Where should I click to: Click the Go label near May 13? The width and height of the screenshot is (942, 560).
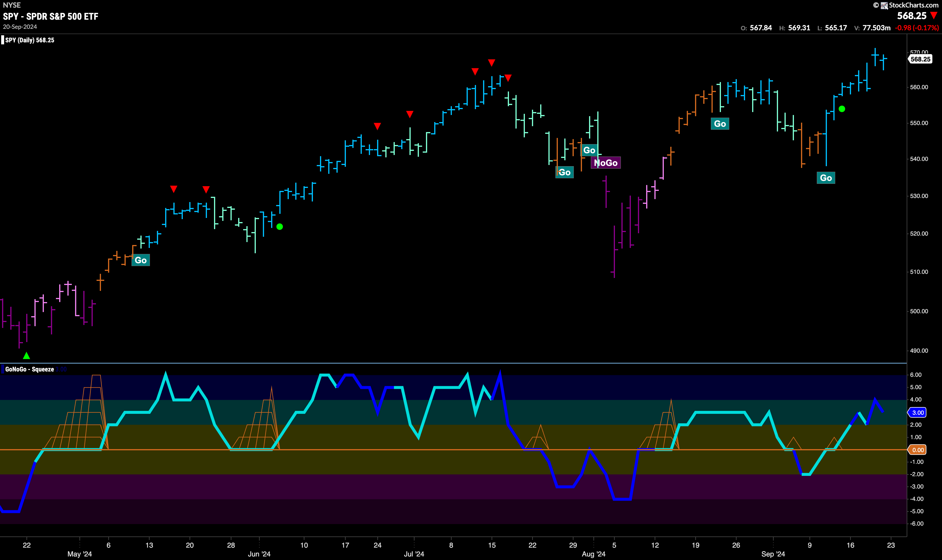pos(140,260)
